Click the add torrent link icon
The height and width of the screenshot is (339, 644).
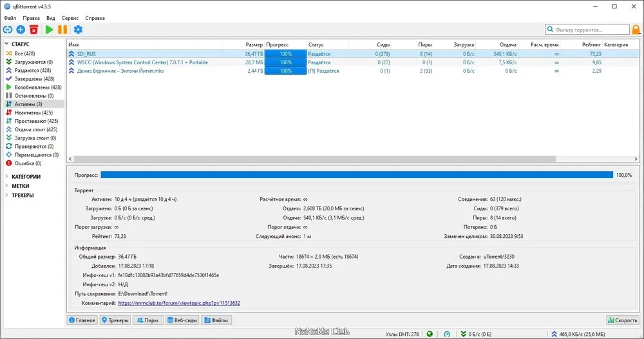pos(7,30)
